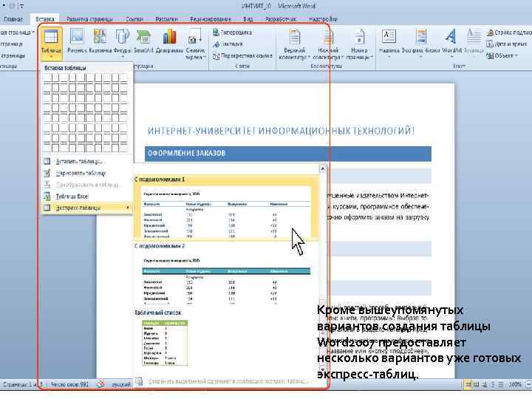Open the Номер страницы page number menu

(359, 44)
